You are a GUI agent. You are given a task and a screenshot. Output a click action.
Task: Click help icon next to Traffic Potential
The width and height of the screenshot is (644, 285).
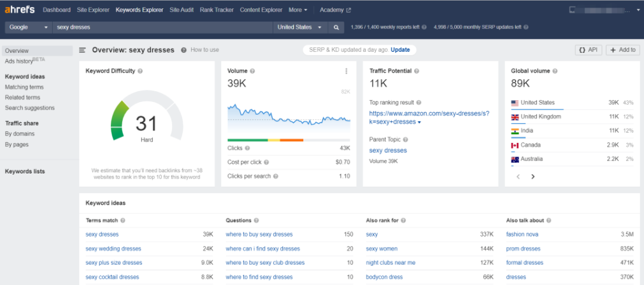coord(417,71)
